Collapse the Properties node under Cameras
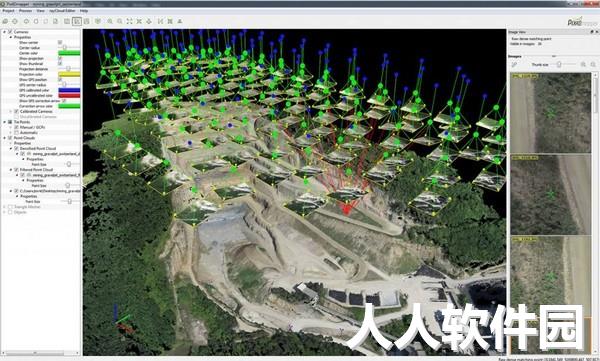 click(x=11, y=37)
